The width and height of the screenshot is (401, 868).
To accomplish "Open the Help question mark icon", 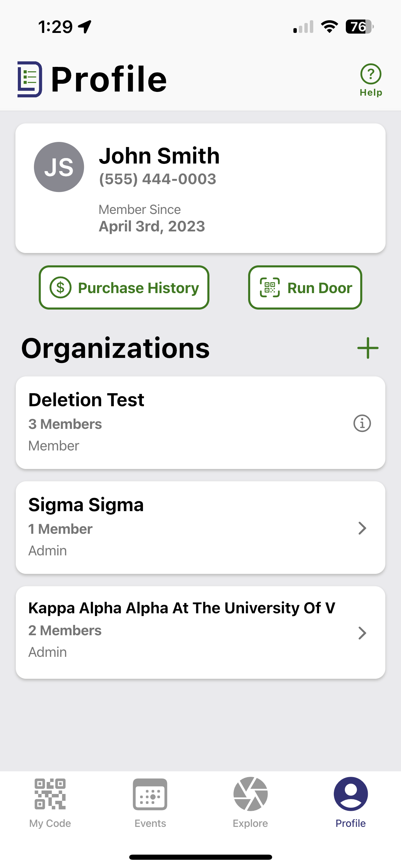I will click(x=370, y=74).
